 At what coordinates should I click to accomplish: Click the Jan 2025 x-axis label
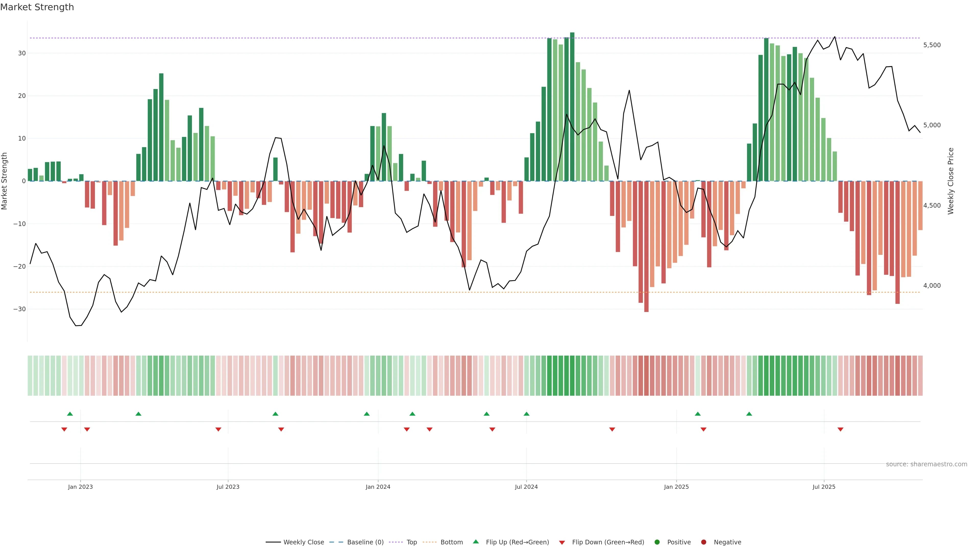[676, 487]
